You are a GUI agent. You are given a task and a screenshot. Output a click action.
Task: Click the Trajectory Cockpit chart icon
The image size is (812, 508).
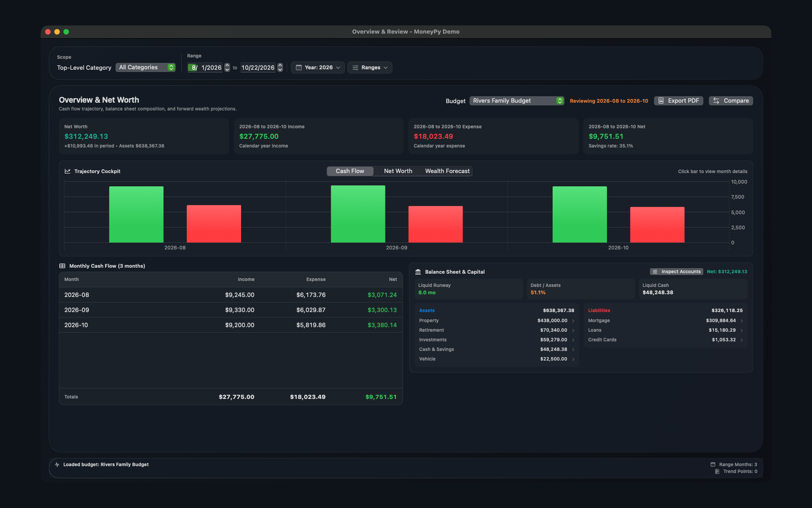coord(67,171)
